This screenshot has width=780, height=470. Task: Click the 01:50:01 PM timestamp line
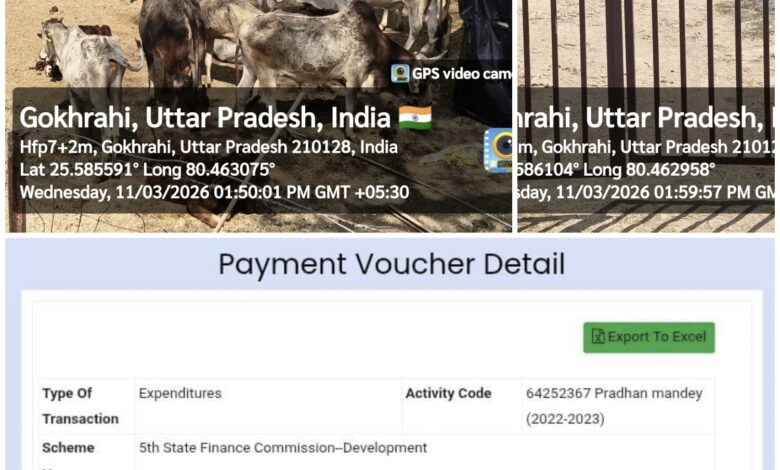(214, 192)
